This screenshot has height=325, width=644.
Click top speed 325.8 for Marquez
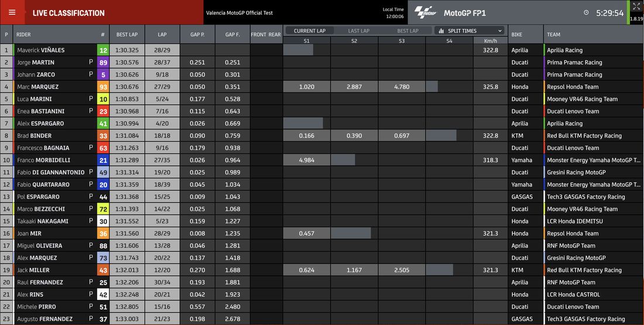491,87
